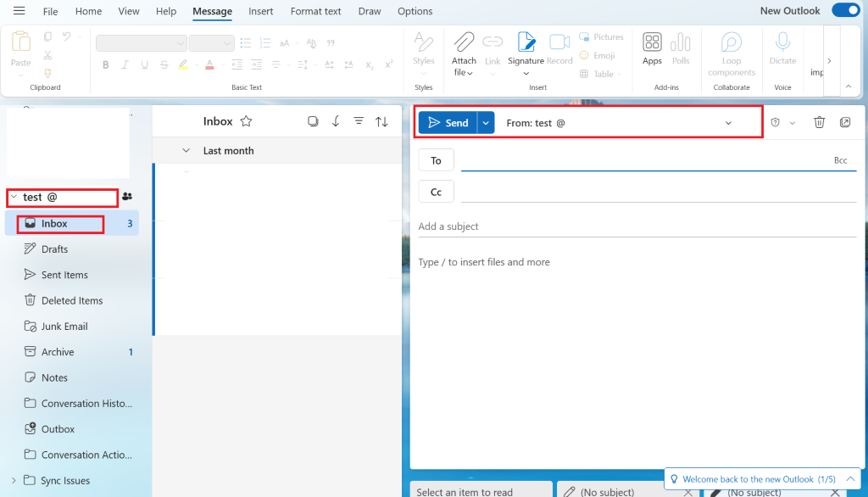Insert a bulleted list
This screenshot has width=868, height=497.
point(245,42)
